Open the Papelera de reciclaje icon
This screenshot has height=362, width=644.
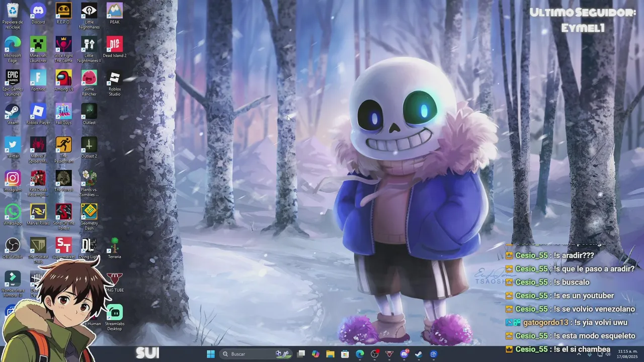(13, 15)
